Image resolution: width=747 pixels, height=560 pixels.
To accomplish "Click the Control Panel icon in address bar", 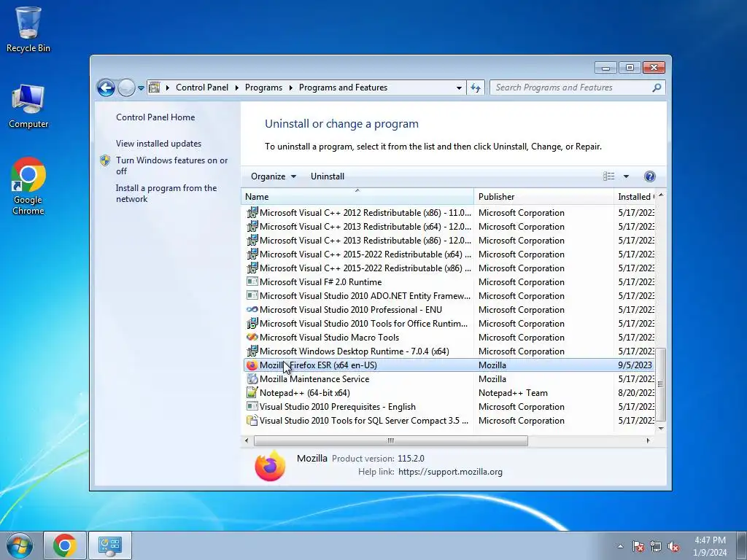I will (x=155, y=87).
